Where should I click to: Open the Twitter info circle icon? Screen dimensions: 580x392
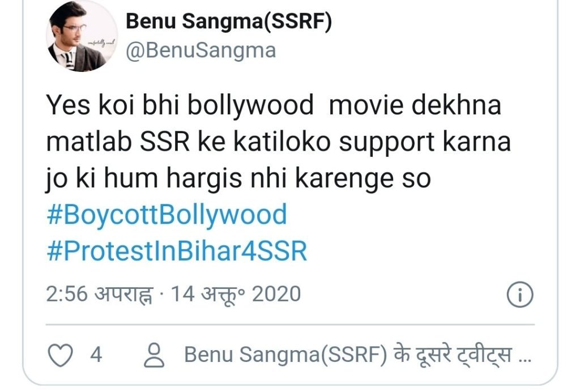point(519,295)
